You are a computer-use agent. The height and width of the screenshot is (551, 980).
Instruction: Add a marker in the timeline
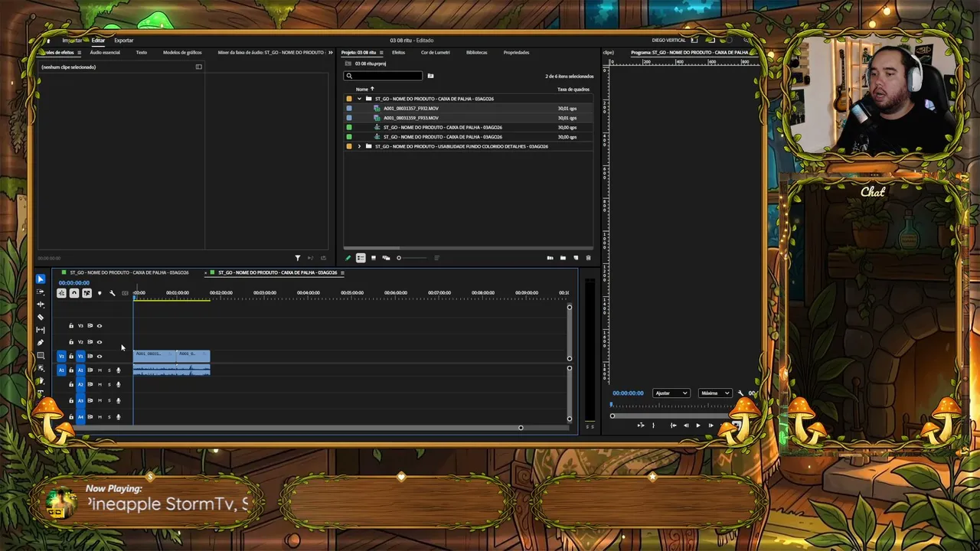pos(99,293)
